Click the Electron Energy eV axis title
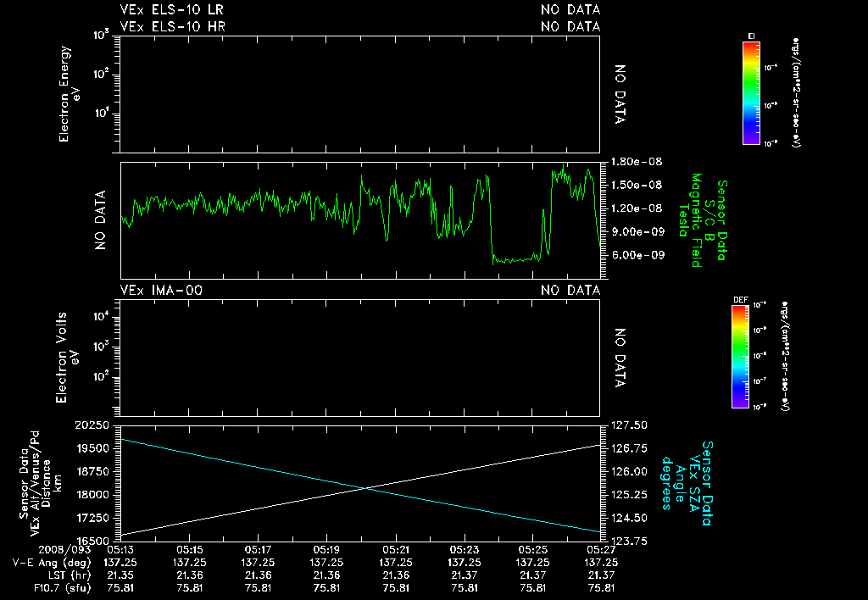This screenshot has height=600, width=868. 70,93
